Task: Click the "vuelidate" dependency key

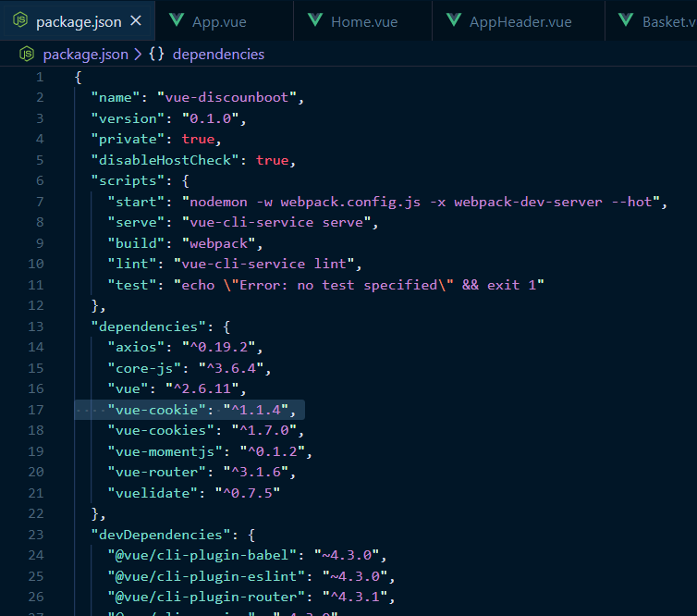Action: (x=153, y=493)
